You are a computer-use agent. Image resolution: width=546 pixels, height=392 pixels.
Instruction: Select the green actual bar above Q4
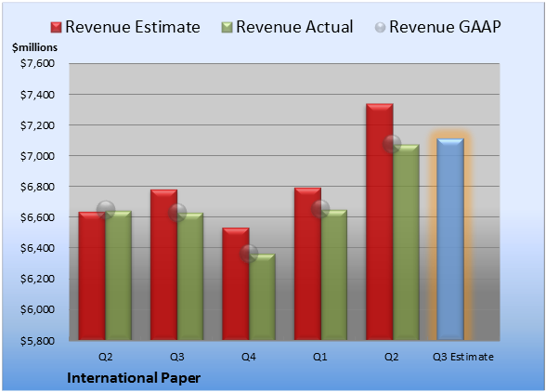point(262,297)
